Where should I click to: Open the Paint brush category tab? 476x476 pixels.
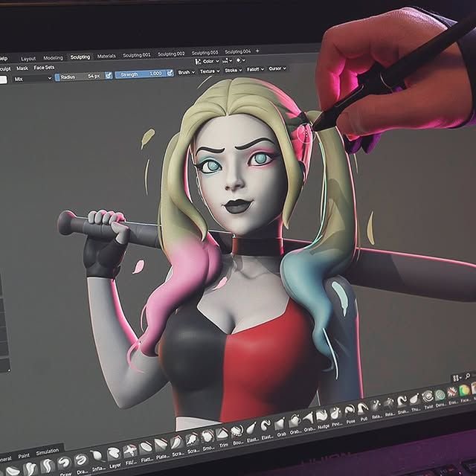tap(24, 455)
